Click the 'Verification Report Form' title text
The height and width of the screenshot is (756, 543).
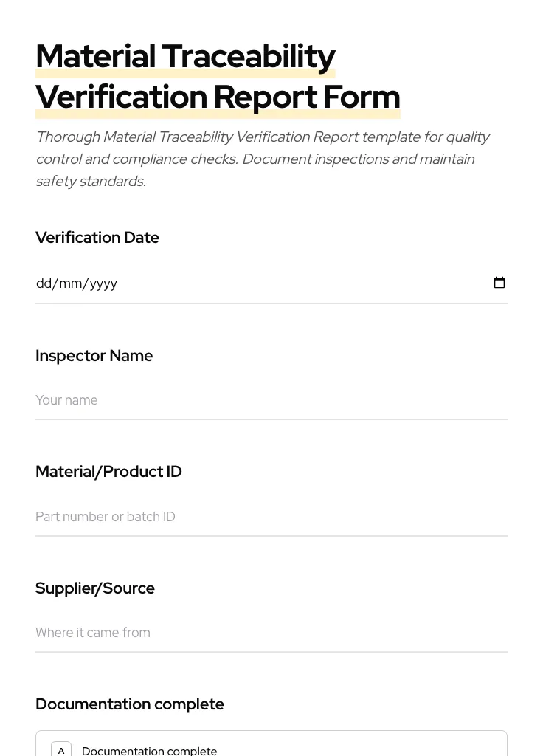pos(218,97)
